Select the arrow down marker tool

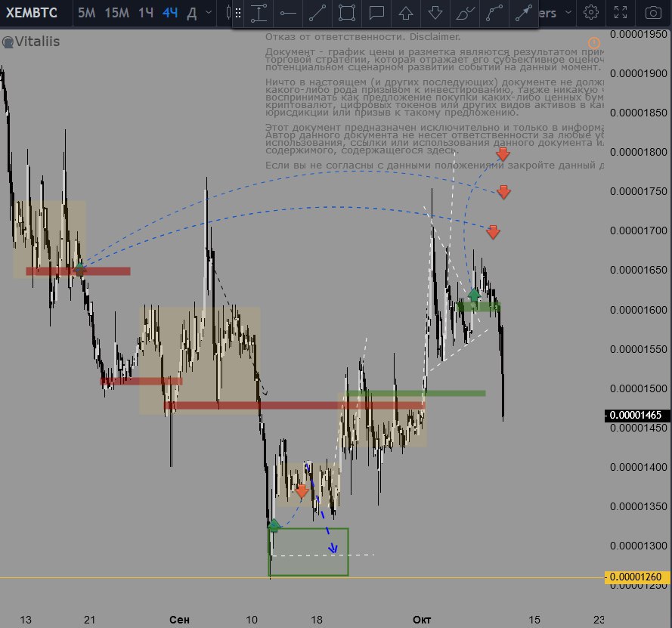(x=435, y=13)
